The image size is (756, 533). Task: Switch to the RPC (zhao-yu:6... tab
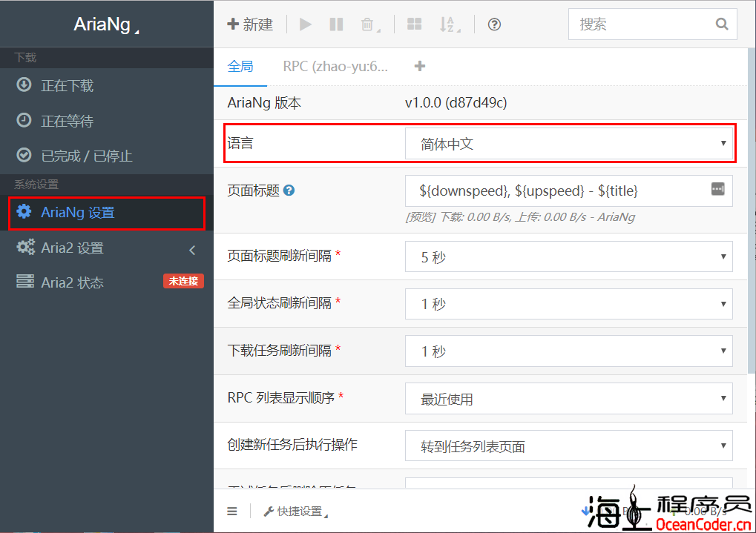335,67
